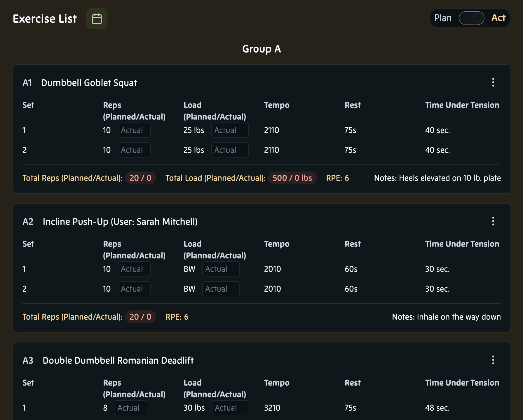Viewport: 523px width, 420px height.
Task: Click tempo 3210 in Romanian Deadlift set 1
Action: click(272, 408)
